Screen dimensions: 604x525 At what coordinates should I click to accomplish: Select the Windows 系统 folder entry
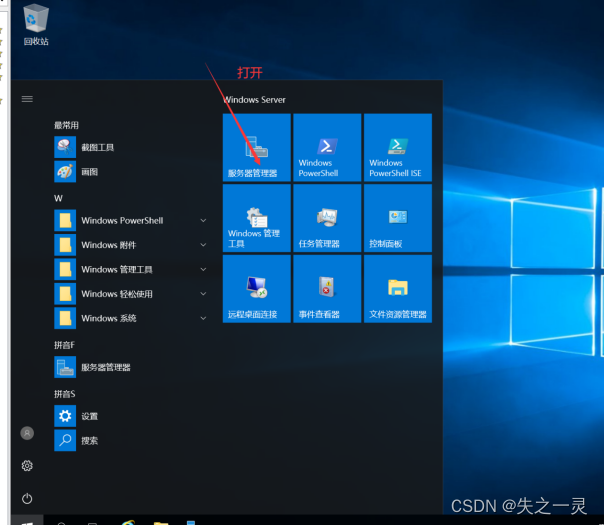(x=131, y=318)
